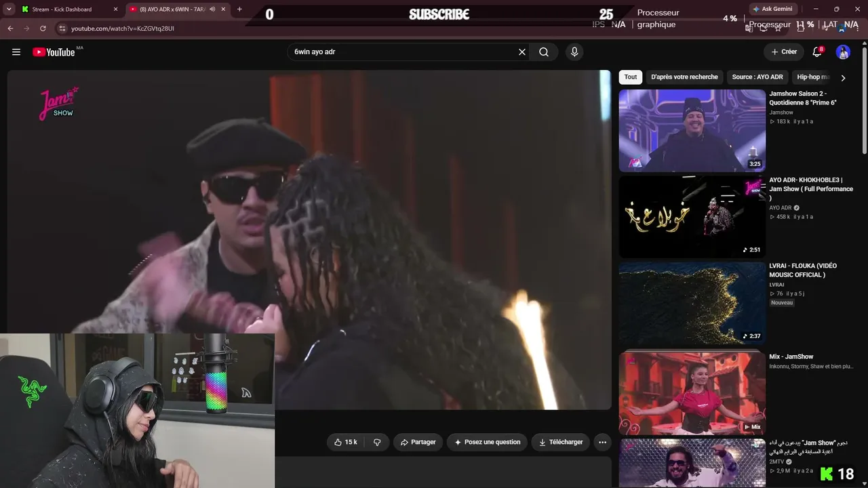
Task: Open the YouTube guide hamburger menu
Action: coord(16,52)
